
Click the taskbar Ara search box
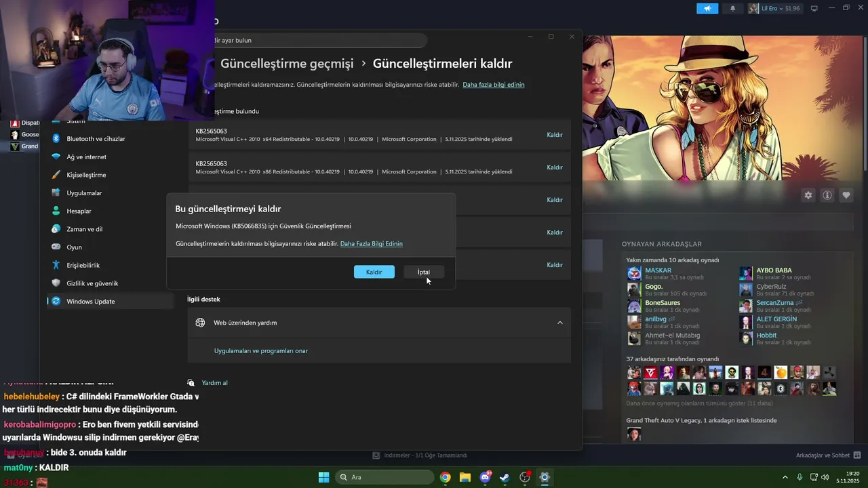point(385,477)
